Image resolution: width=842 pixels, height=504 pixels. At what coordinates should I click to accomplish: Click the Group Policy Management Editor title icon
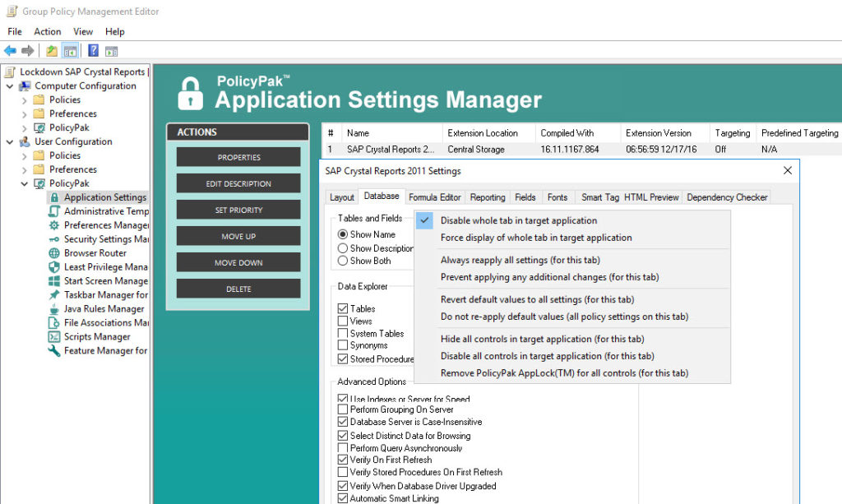click(x=12, y=12)
